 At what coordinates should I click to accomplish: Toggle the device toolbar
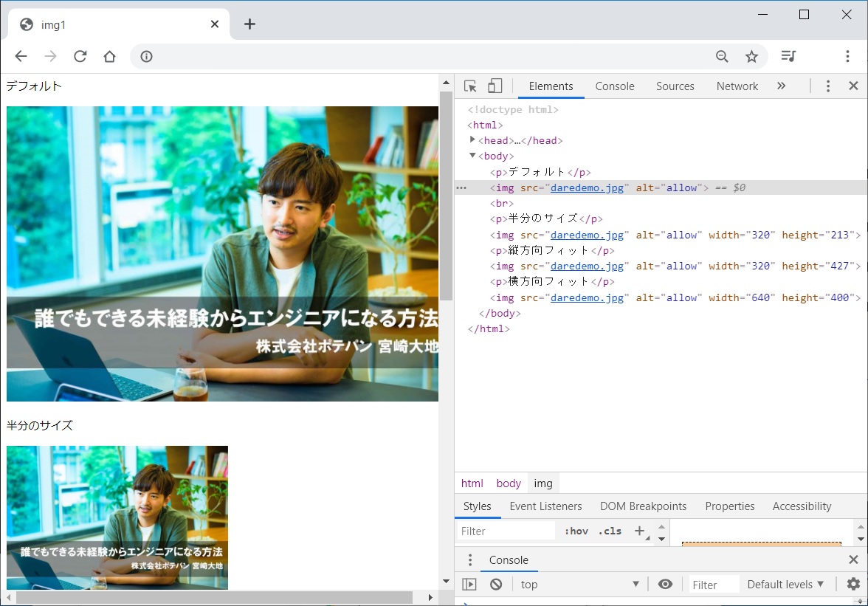[x=495, y=86]
